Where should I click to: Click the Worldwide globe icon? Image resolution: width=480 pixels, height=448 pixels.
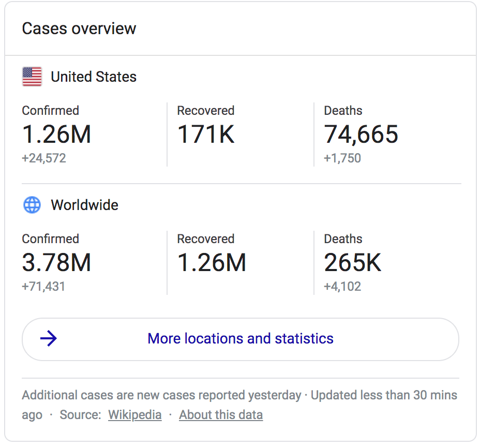(x=32, y=205)
